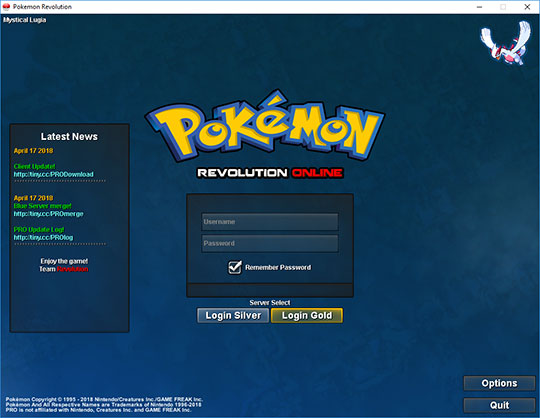Minimize the Pokemon Revolution window
This screenshot has width=540, height=418.
tap(479, 7)
